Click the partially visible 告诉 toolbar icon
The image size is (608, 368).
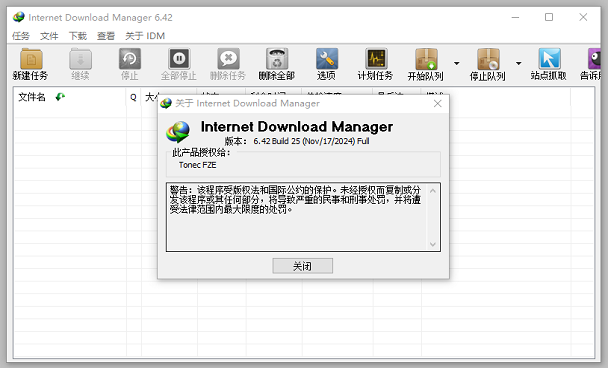point(594,59)
